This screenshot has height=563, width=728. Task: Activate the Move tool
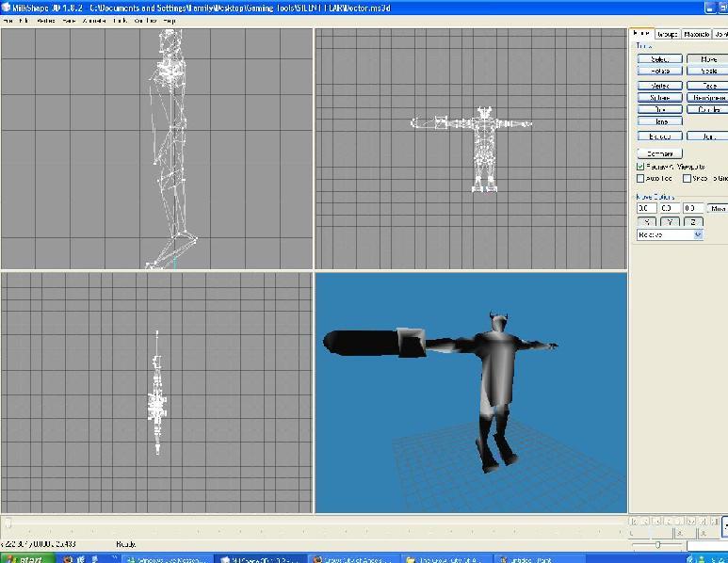click(x=707, y=59)
